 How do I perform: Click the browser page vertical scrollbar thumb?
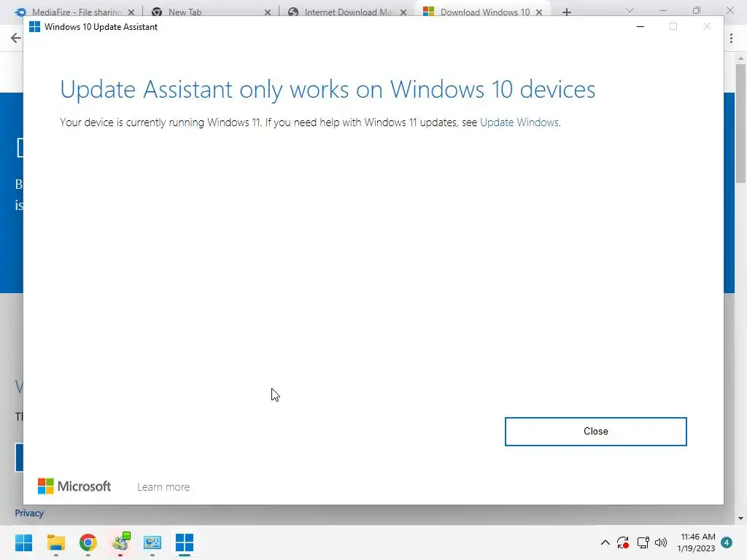click(740, 123)
